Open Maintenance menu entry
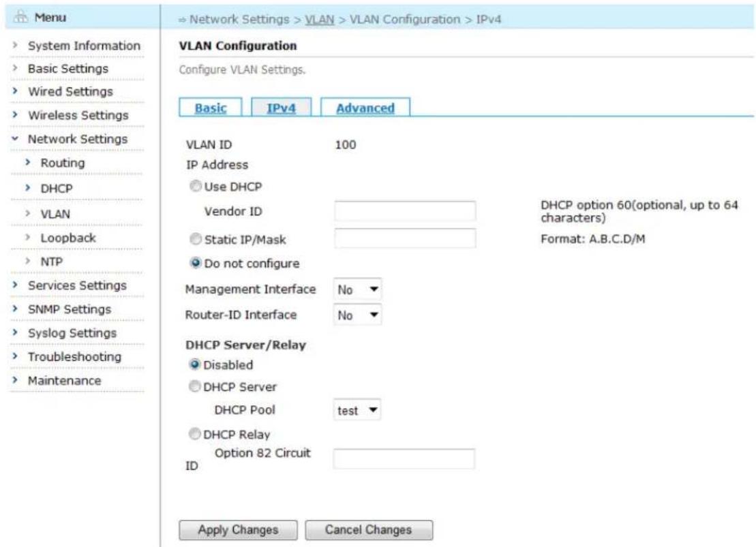Screen dimensions: 756x547 pos(65,381)
